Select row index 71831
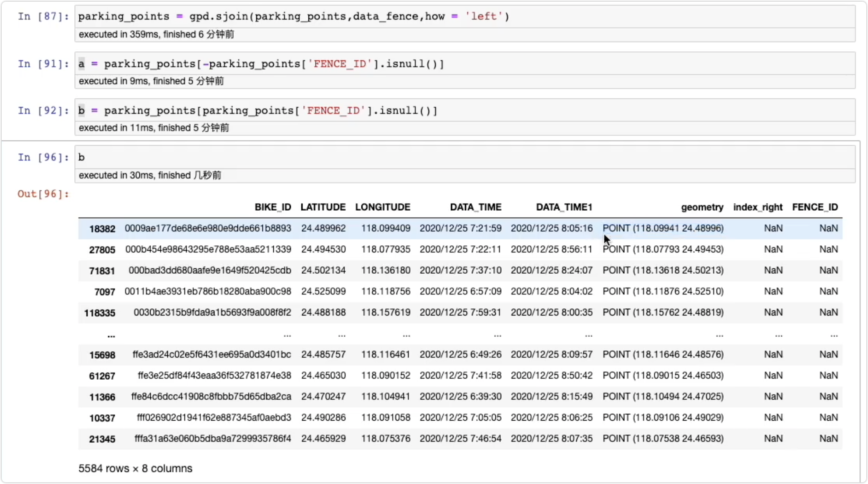This screenshot has height=484, width=868. (102, 271)
